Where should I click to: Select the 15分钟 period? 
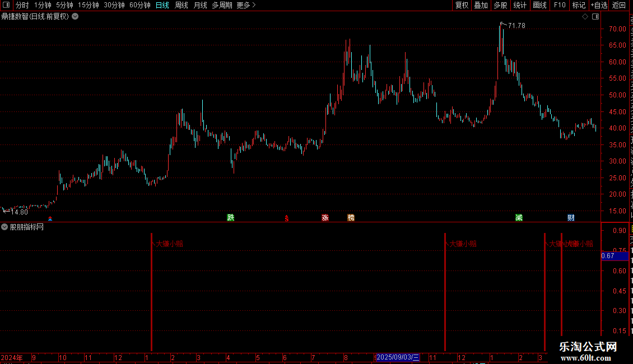point(89,5)
